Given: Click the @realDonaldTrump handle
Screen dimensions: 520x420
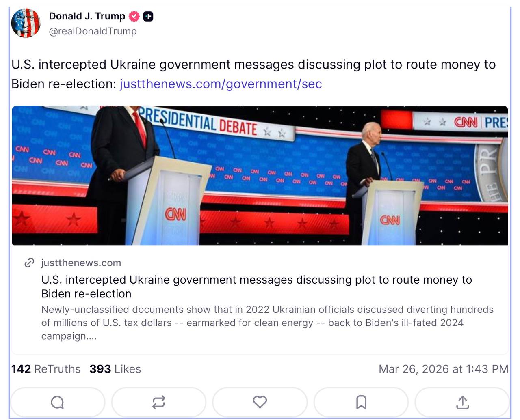Looking at the screenshot, I should (93, 31).
